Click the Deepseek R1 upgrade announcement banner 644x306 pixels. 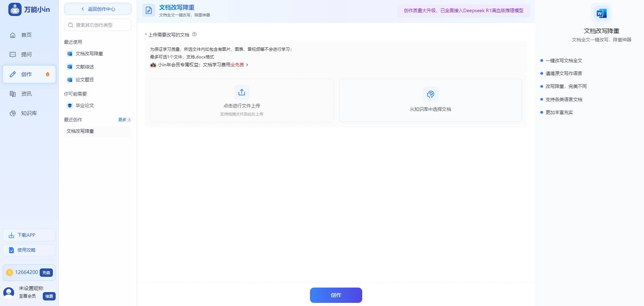463,11
